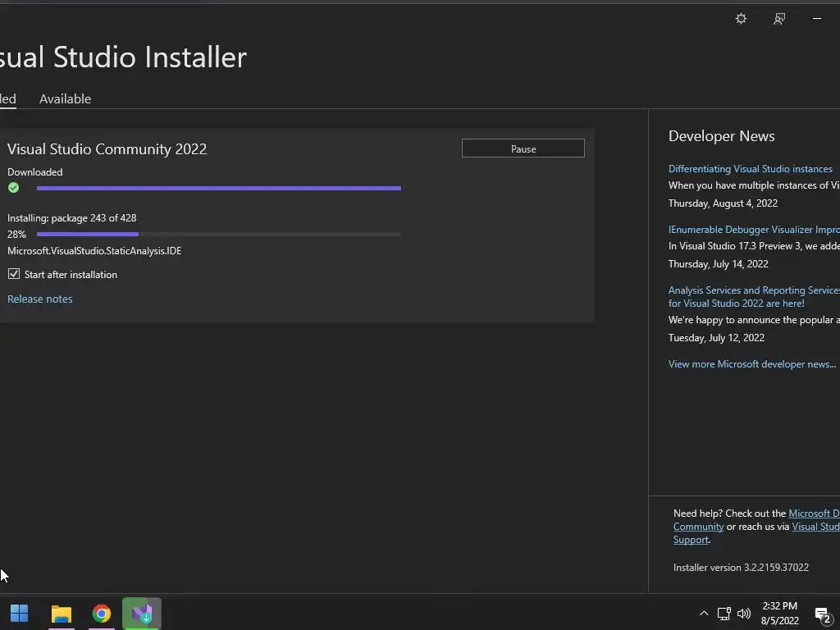The image size is (840, 630).
Task: Switch to the Installed tab
Action: click(x=7, y=99)
